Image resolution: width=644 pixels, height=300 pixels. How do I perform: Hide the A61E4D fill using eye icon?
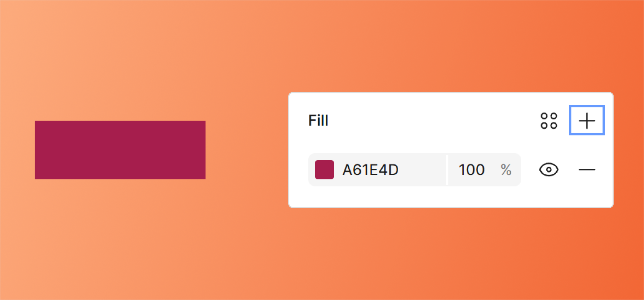pyautogui.click(x=549, y=170)
